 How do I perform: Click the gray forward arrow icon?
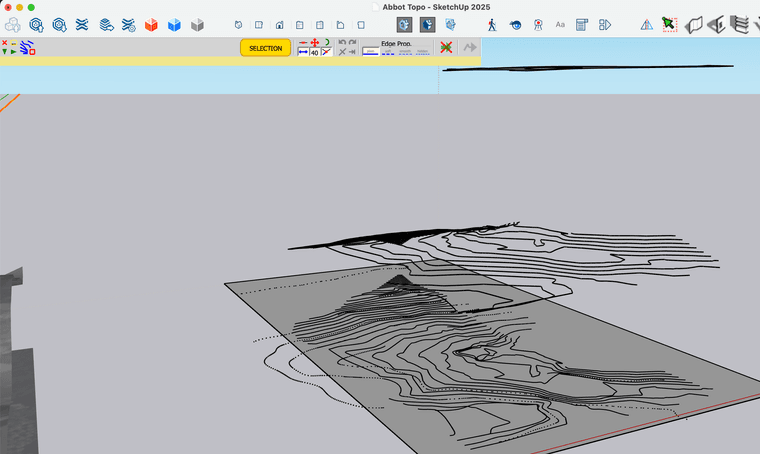tap(469, 48)
